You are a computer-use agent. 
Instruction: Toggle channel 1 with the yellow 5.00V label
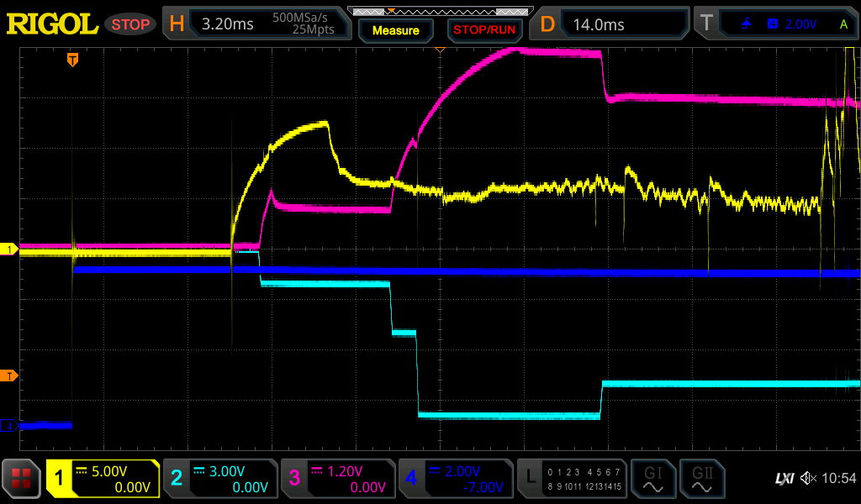click(x=103, y=479)
